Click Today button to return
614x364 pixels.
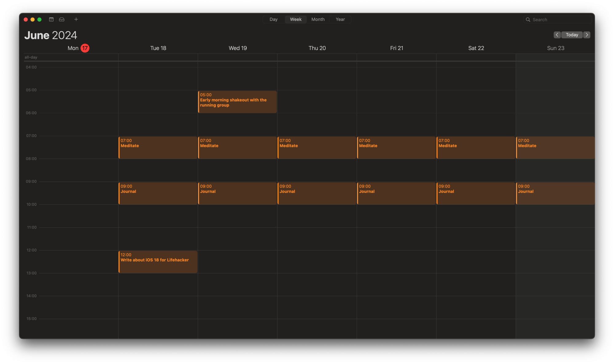pos(572,35)
